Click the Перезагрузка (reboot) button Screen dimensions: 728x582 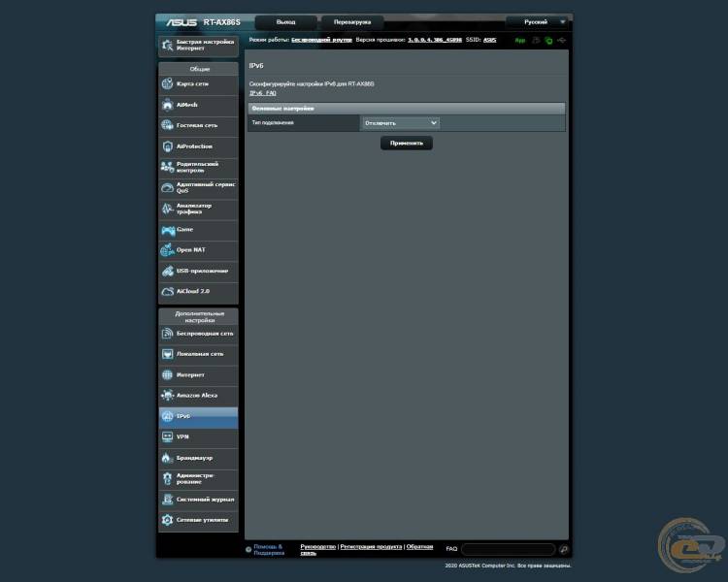(x=352, y=21)
